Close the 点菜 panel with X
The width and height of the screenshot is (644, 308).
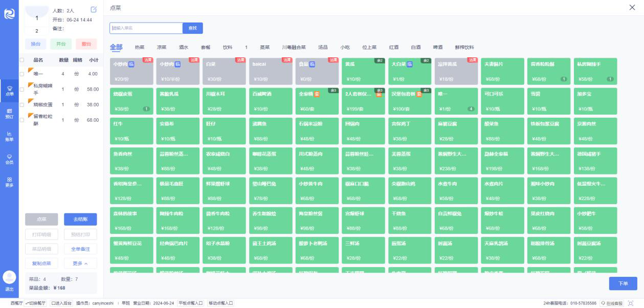point(632,7)
